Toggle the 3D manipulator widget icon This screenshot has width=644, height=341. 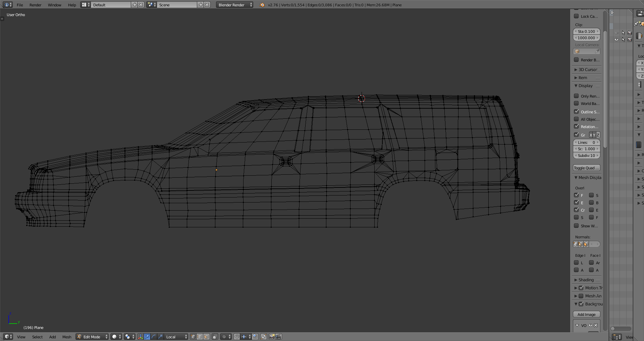point(140,337)
